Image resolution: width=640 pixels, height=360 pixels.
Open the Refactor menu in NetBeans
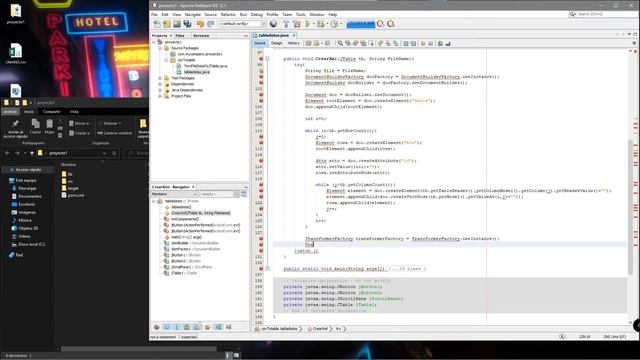(x=228, y=14)
